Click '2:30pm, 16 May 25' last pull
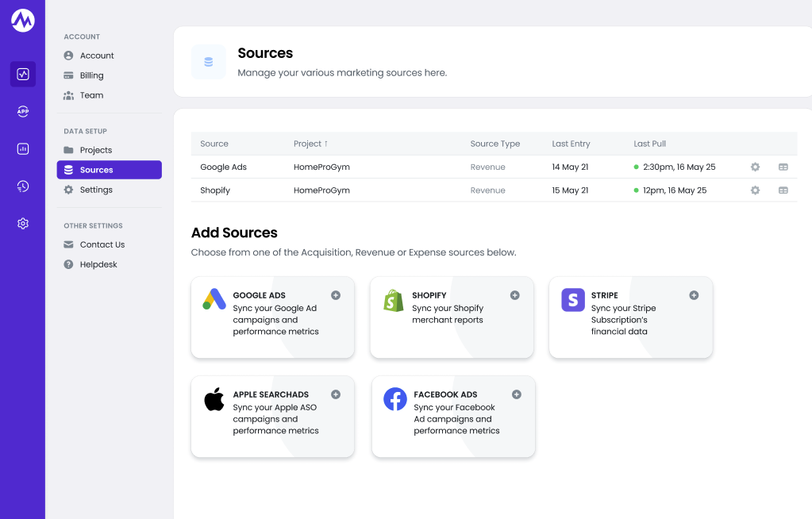The height and width of the screenshot is (519, 812). pos(679,167)
